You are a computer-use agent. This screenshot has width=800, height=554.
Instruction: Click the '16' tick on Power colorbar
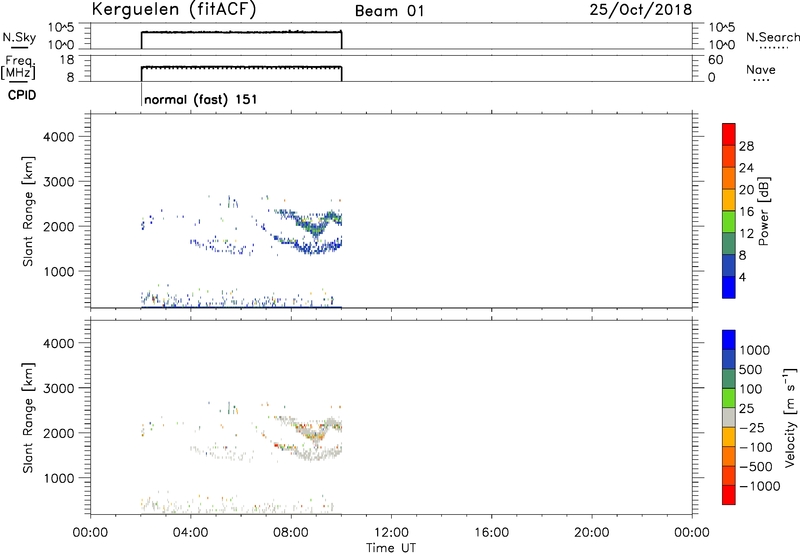(746, 212)
